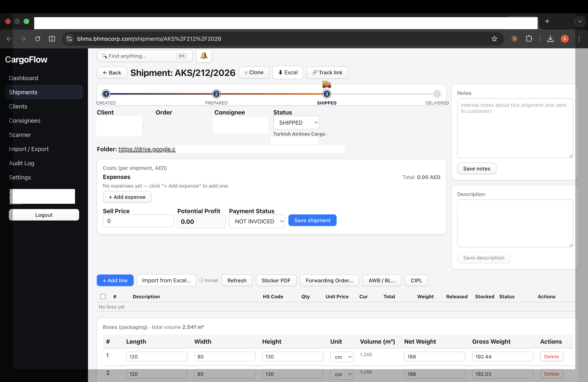Click the browser back arrow

pos(9,39)
